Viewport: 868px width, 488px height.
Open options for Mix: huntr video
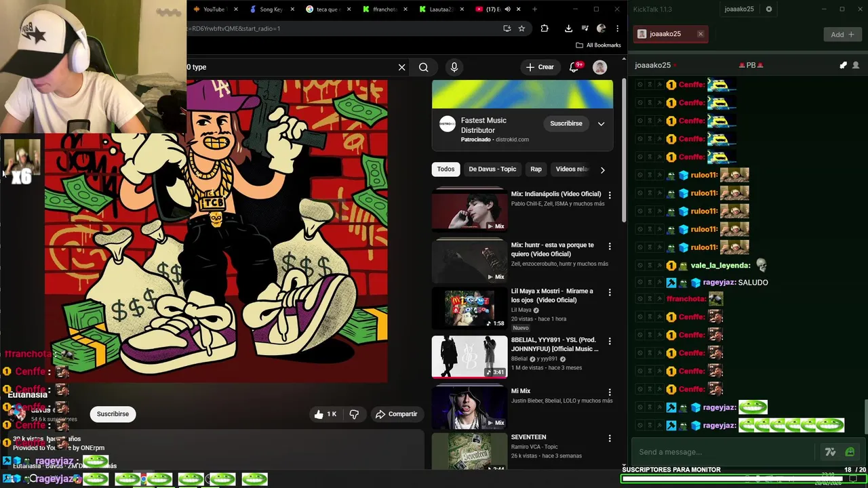click(609, 247)
